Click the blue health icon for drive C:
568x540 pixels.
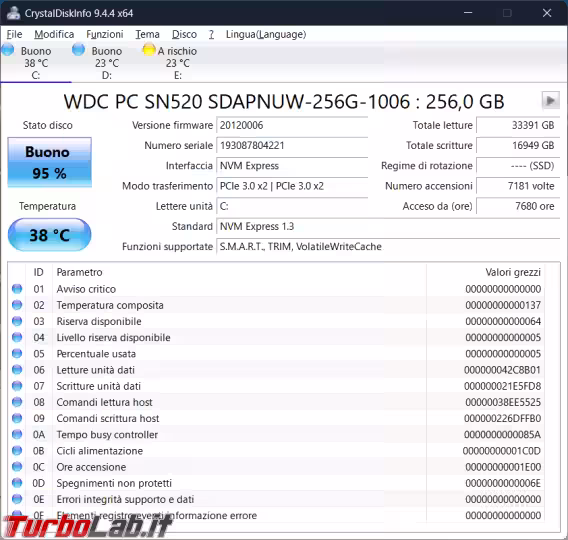pyautogui.click(x=8, y=50)
